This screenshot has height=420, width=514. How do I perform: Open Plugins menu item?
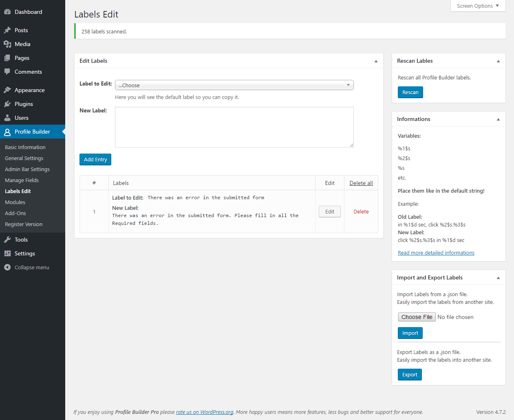coord(33,104)
